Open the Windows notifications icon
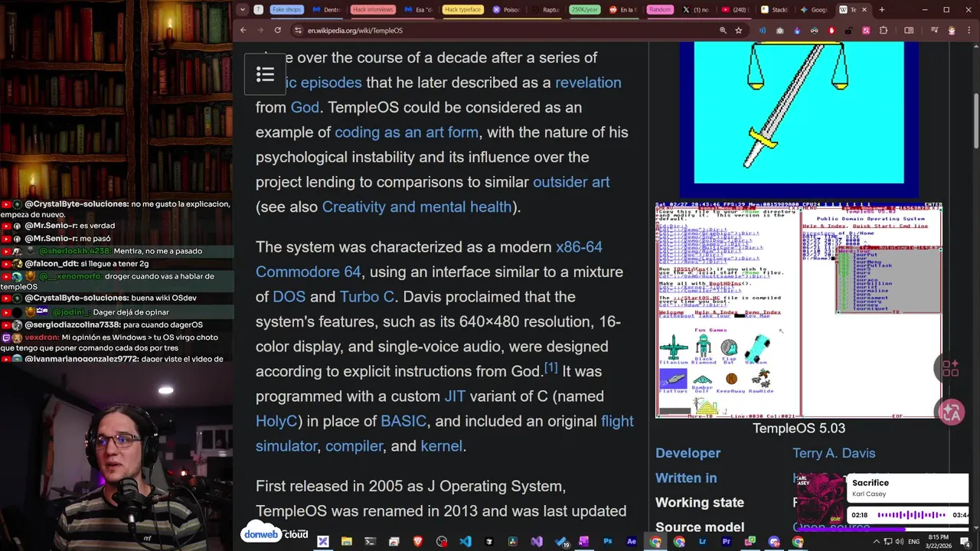Screen dimensions: 980x551 (x=966, y=542)
